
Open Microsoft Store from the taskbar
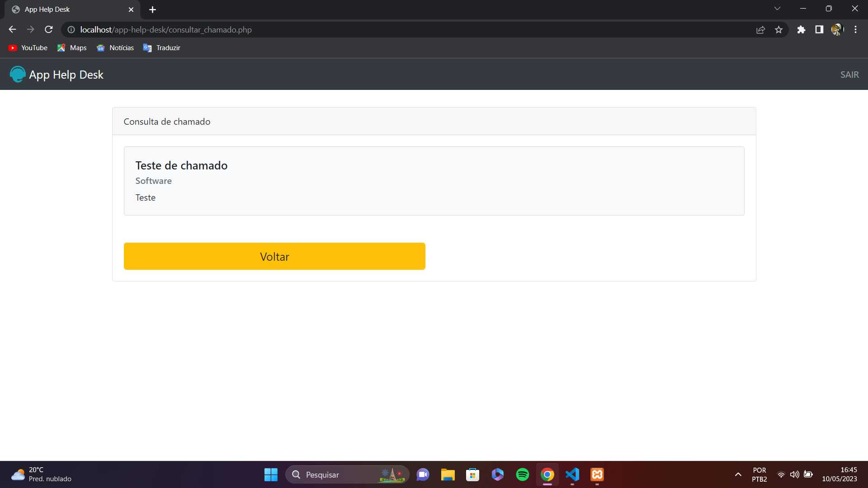point(472,474)
